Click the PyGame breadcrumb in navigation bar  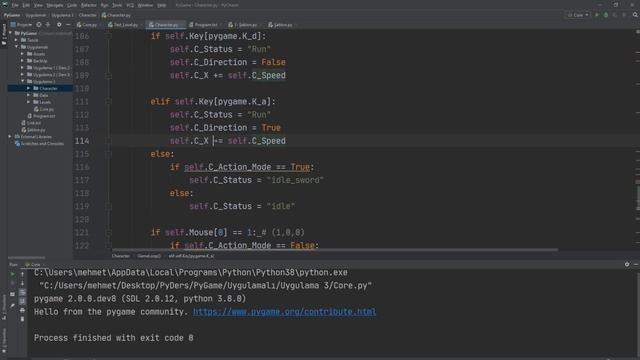click(11, 15)
